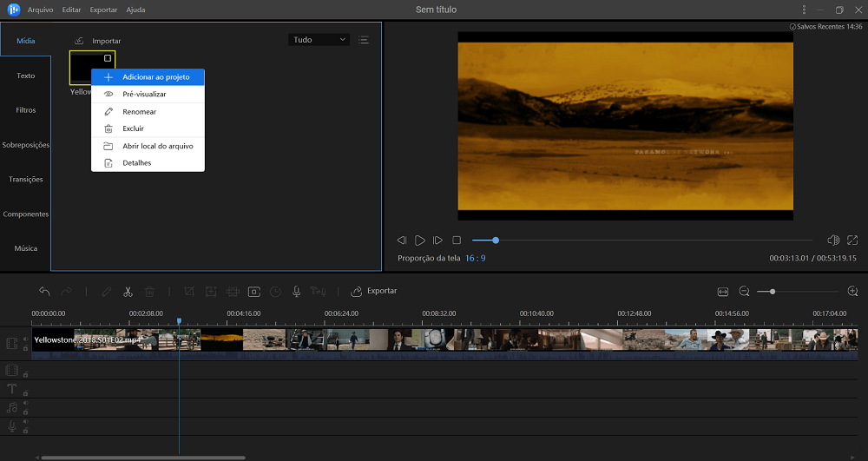Start a voiceover with the microphone icon
Screen dimensions: 868x461
(x=297, y=291)
